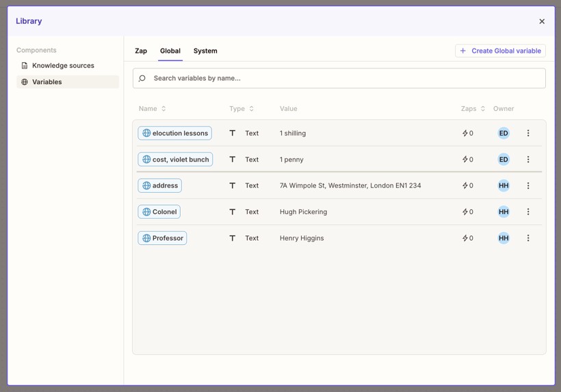This screenshot has width=561, height=392.
Task: Click the search magnifier icon
Action: coord(142,78)
